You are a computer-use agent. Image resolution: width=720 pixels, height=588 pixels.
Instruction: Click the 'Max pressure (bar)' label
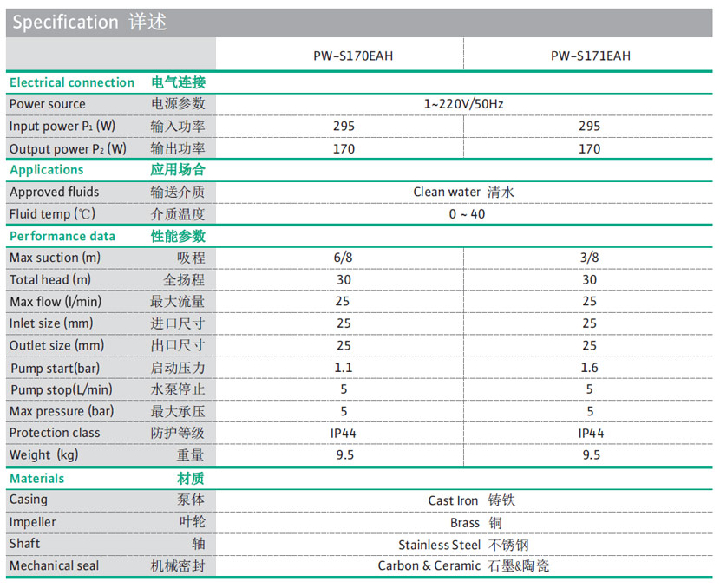tap(62, 411)
